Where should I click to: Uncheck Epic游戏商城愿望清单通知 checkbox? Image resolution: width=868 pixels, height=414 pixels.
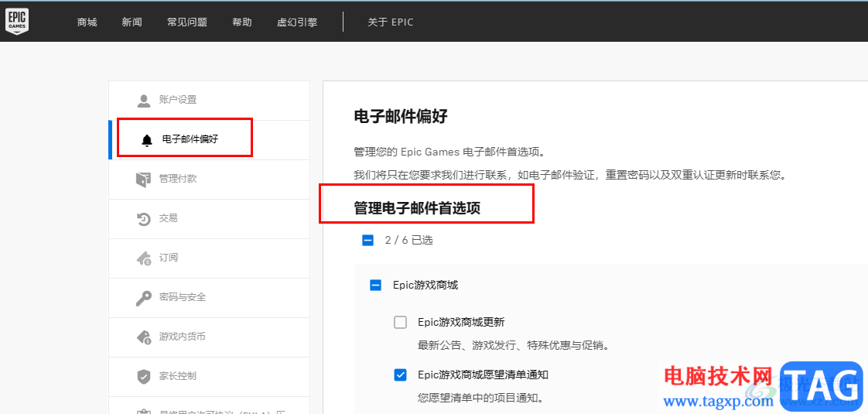point(400,375)
